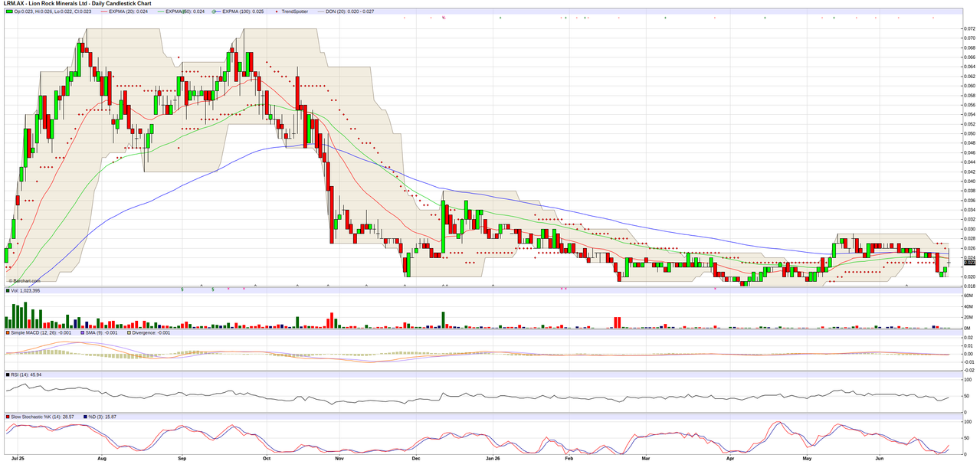Image resolution: width=980 pixels, height=471 pixels.
Task: Click the TrendSpotter legend label
Action: coord(294,11)
